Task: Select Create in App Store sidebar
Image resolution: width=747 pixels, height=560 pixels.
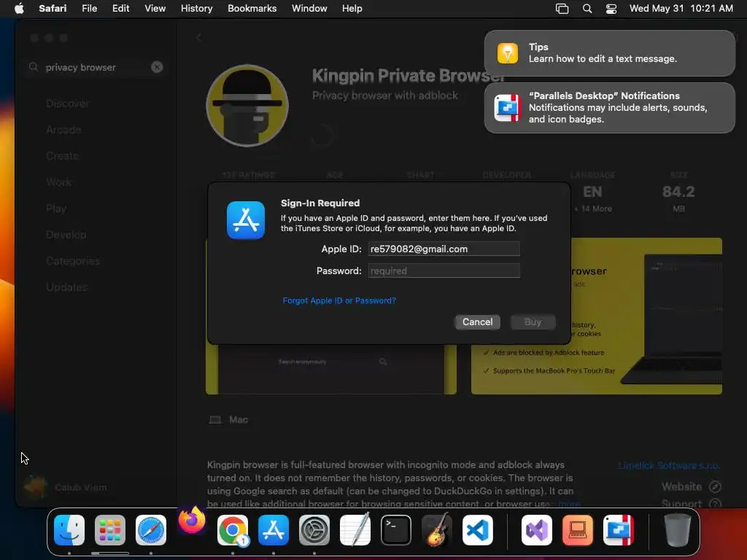Action: click(63, 156)
